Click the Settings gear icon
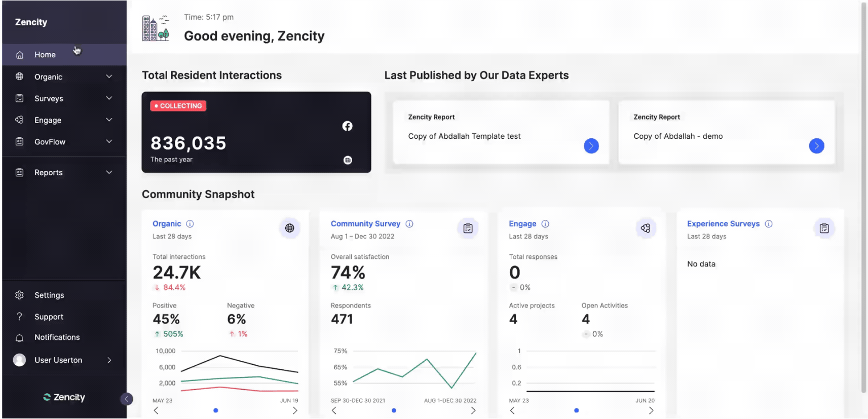The width and height of the screenshot is (868, 419). click(x=19, y=295)
